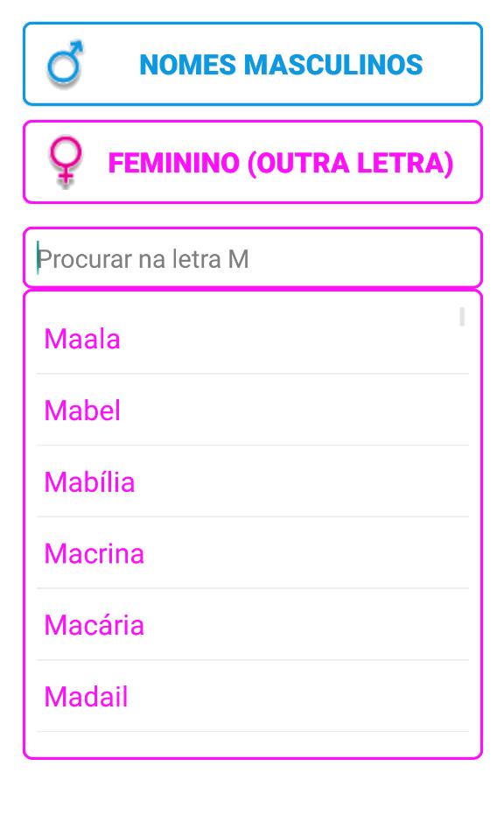Open the name Mabel
This screenshot has width=504, height=822.
[81, 411]
